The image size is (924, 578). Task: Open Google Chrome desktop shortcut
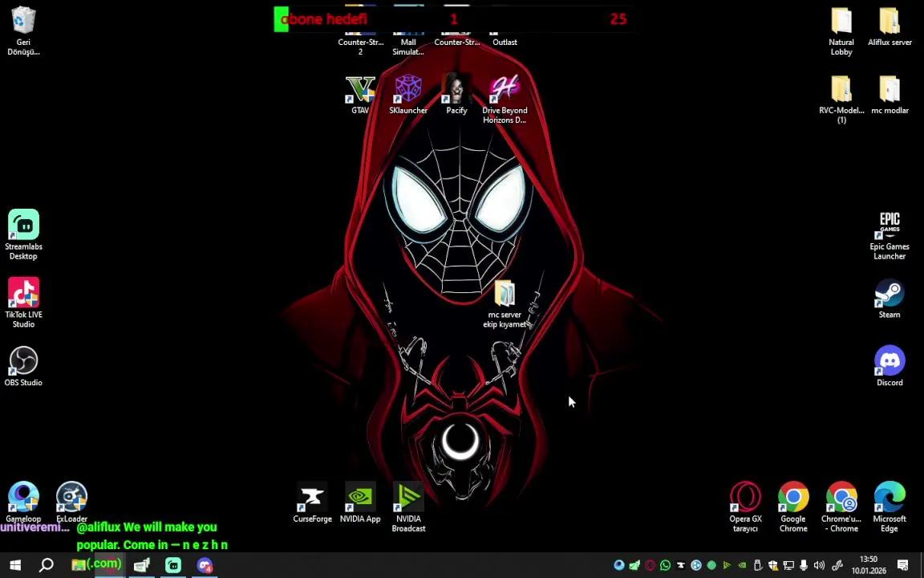pyautogui.click(x=793, y=507)
